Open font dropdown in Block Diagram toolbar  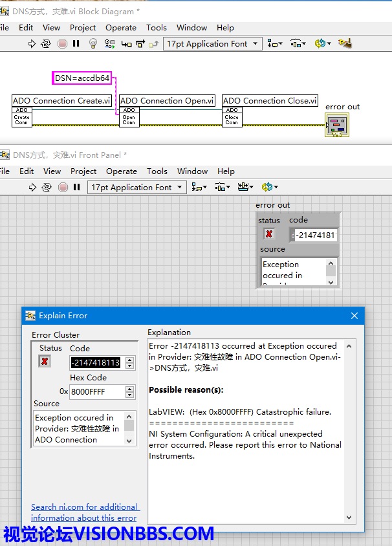(213, 44)
